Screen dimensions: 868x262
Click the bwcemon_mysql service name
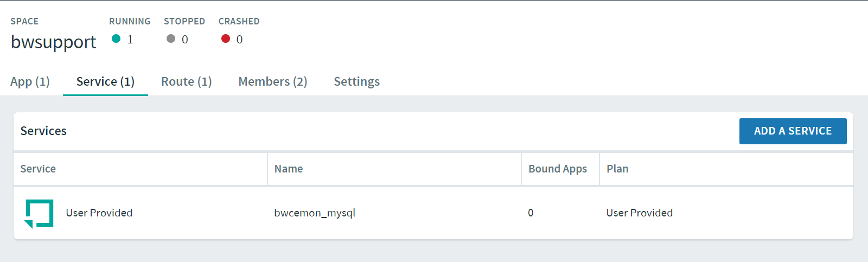coord(315,213)
